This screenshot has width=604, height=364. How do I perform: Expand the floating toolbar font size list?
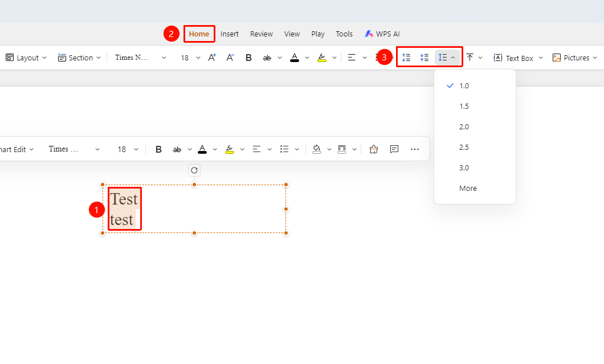coord(136,149)
